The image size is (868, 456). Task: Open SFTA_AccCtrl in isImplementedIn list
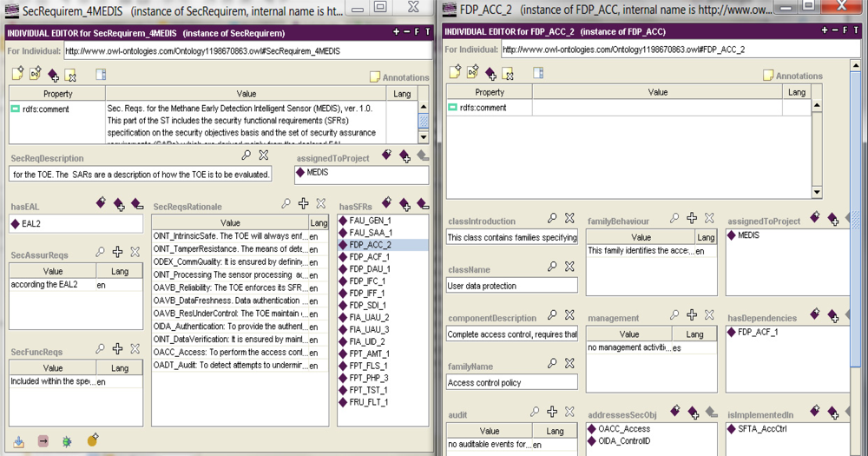(x=761, y=428)
